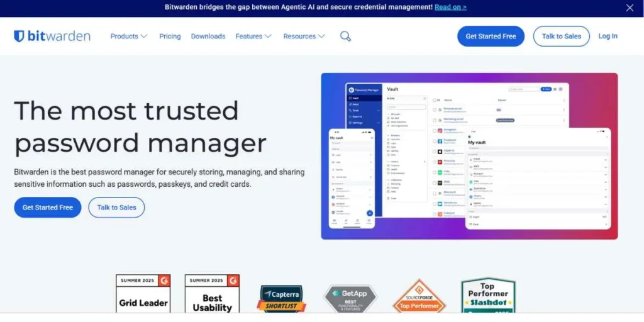Open the Log In link

[608, 36]
